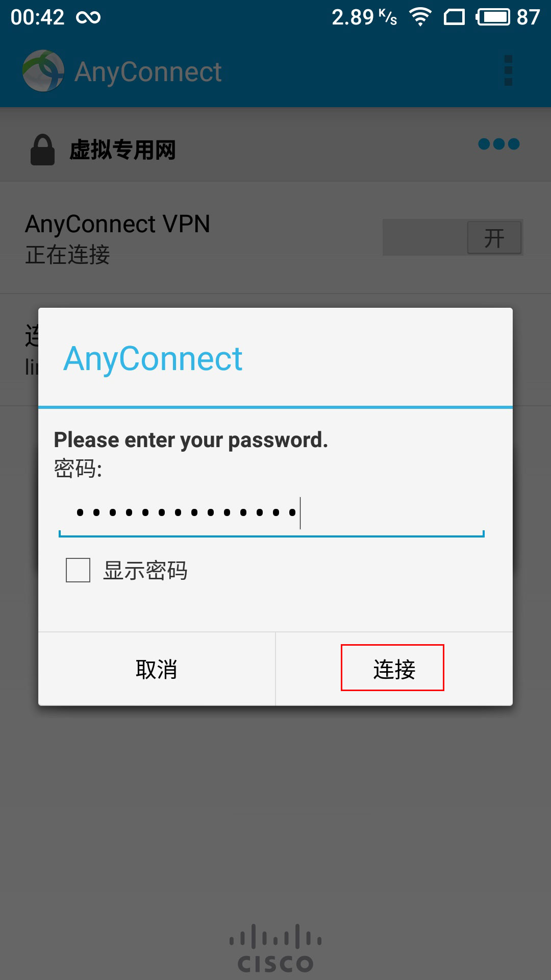Check the 显示密码 checkbox
This screenshot has height=980, width=551.
coord(78,570)
